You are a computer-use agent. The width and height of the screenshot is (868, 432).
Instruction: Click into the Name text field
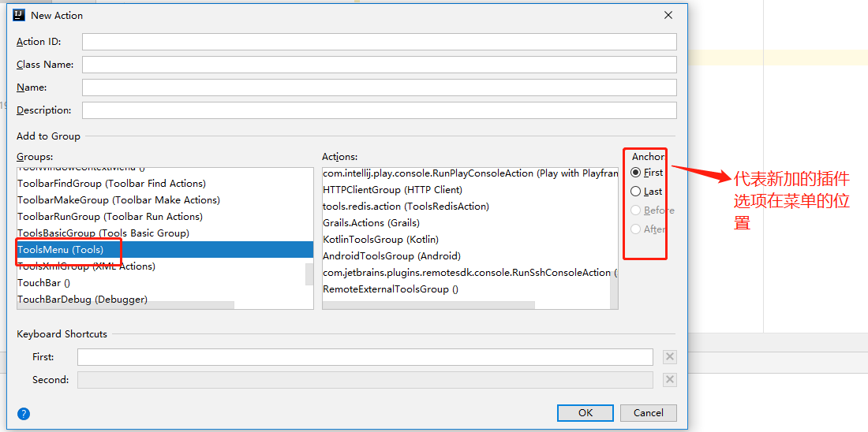(x=380, y=88)
